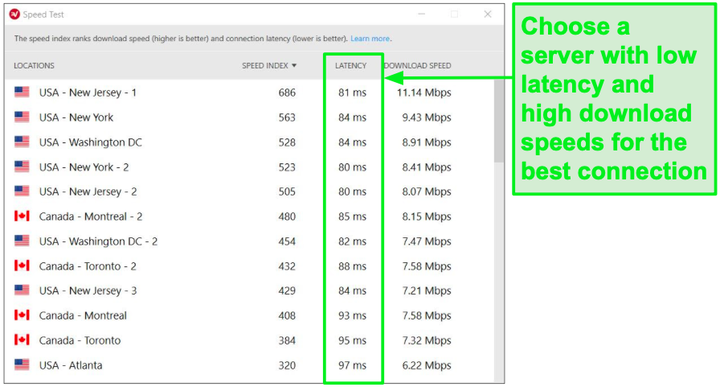Click the 8.07 Mbps download speed
Screen dimensions: 720x387
coord(427,192)
